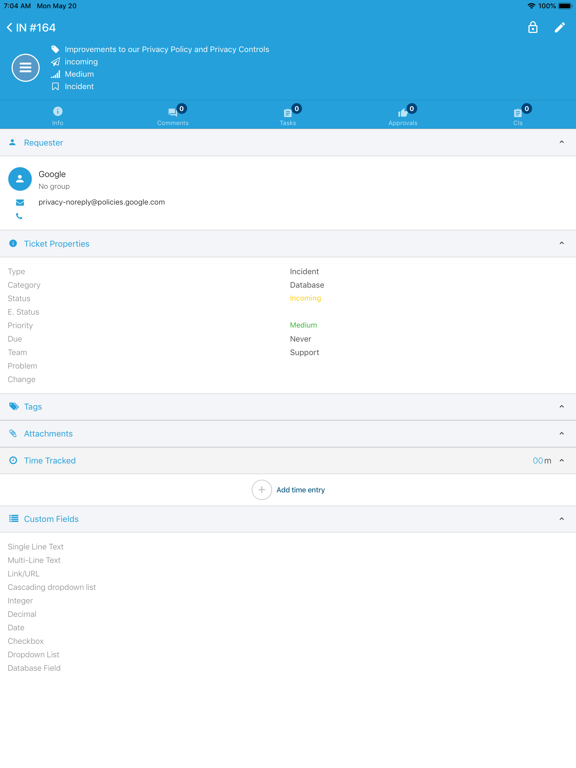Tap the 00m time tracked value
The height and width of the screenshot is (768, 576).
542,460
